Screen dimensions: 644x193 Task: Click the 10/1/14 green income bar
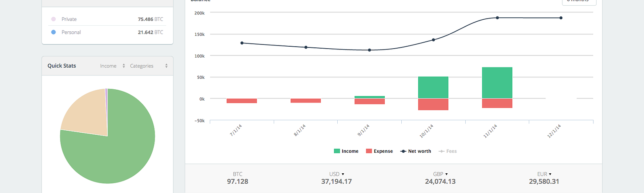(x=433, y=87)
